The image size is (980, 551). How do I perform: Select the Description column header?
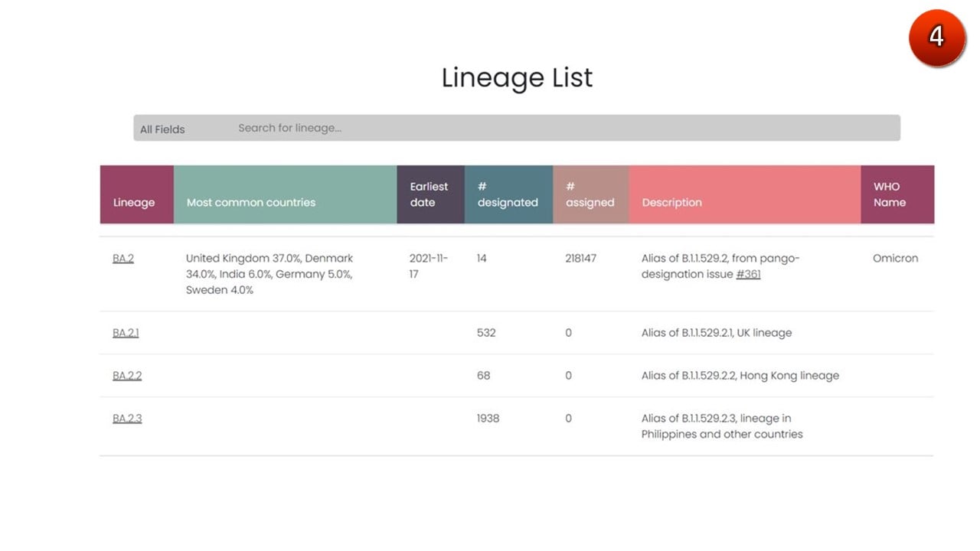coord(744,194)
